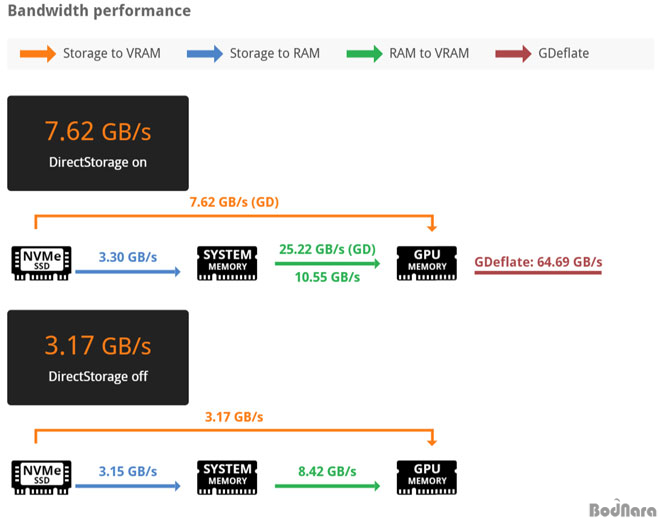Click the 3.30 GB/s blue bandwidth label
Image resolution: width=660 pixels, height=520 pixels.
[x=128, y=257]
